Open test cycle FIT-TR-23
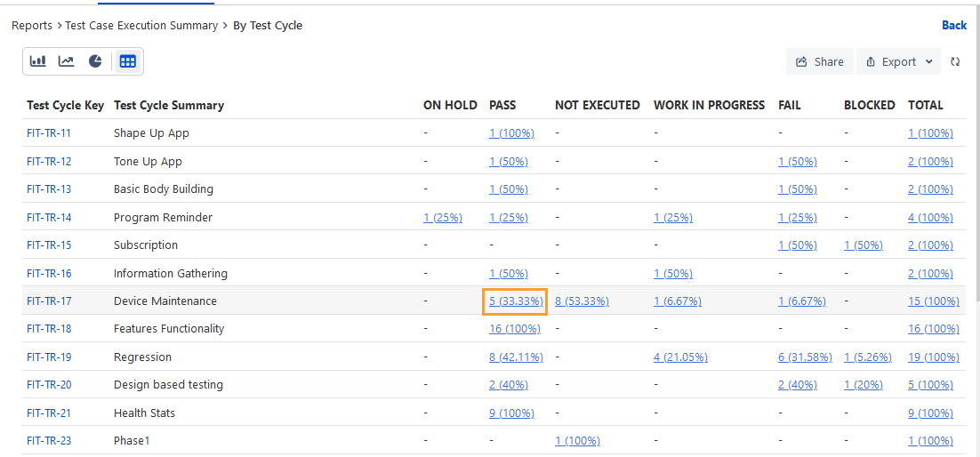Image resolution: width=980 pixels, height=457 pixels. point(50,441)
